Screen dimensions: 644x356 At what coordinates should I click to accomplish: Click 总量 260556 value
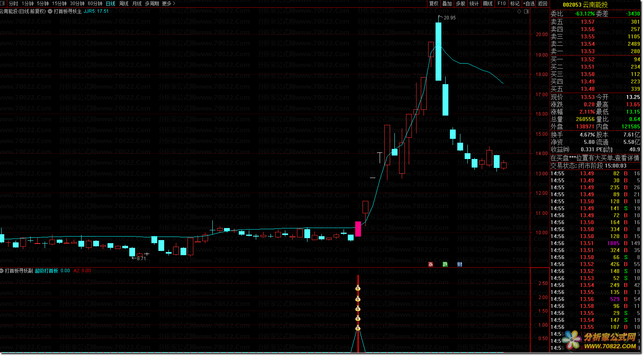click(585, 119)
